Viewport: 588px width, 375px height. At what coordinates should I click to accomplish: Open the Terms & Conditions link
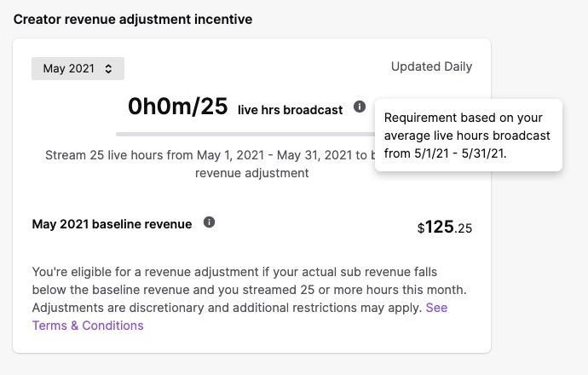tap(88, 325)
